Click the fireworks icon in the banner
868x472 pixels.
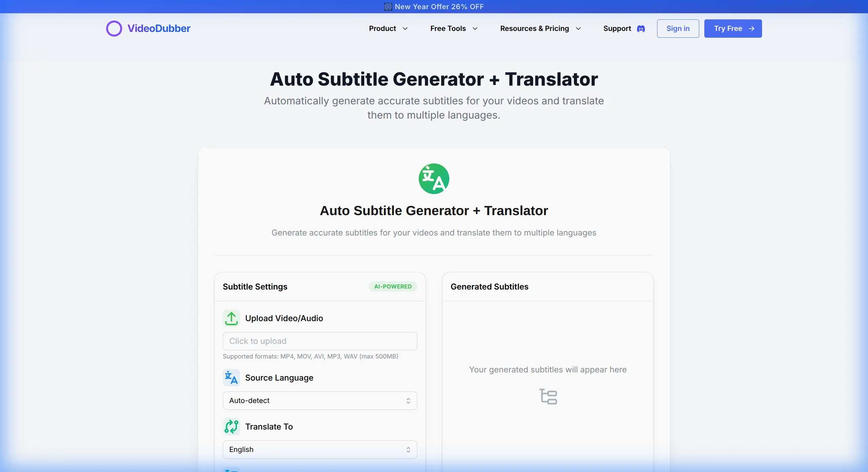(x=387, y=6)
